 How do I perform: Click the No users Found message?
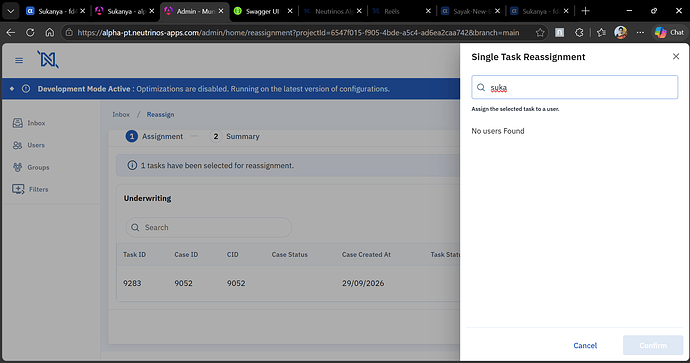[498, 131]
